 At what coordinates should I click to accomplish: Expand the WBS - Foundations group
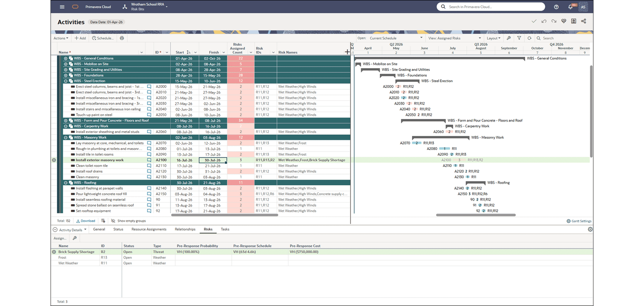[x=66, y=76]
